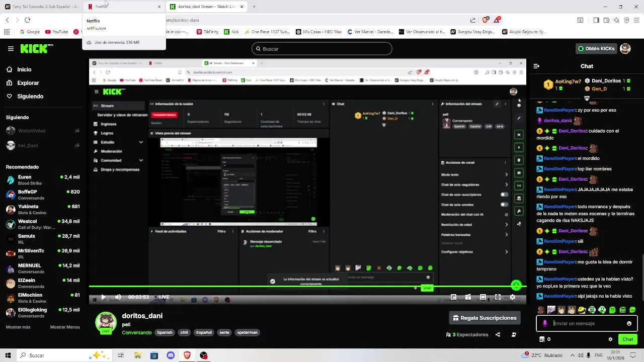Image resolution: width=644 pixels, height=362 pixels.
Task: Open a new browser tab
Action: [254, 7]
